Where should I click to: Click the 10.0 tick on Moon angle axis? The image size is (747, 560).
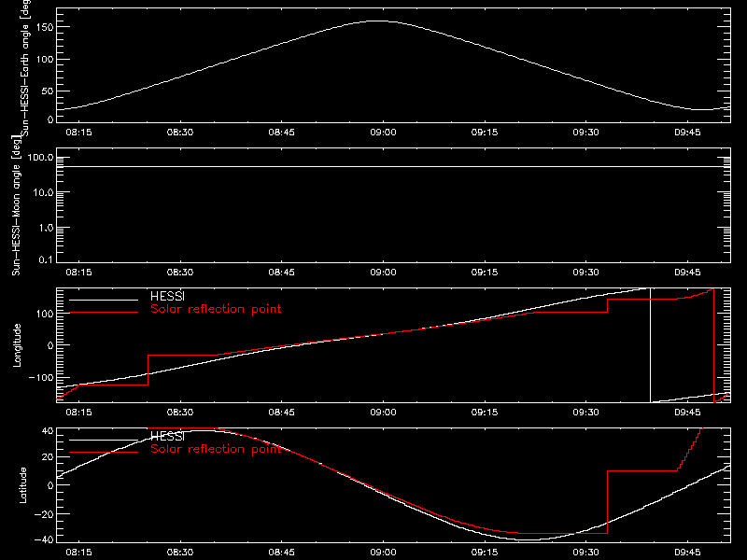[43, 193]
